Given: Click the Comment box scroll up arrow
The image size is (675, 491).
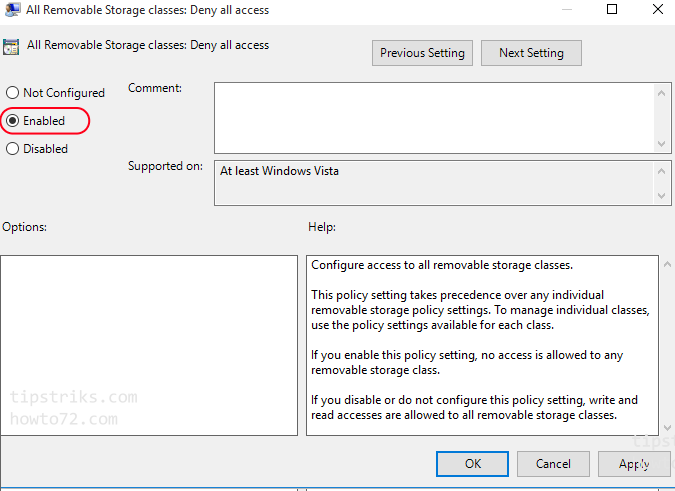Looking at the screenshot, I should [662, 93].
